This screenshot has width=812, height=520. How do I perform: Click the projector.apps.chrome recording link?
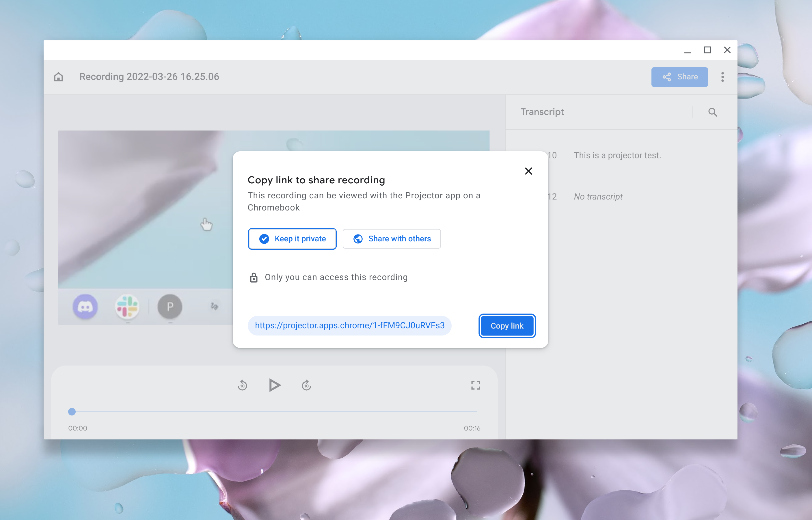[x=350, y=325]
